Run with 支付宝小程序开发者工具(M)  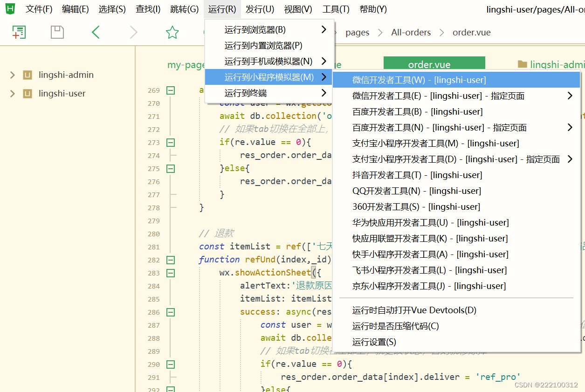[x=456, y=144]
